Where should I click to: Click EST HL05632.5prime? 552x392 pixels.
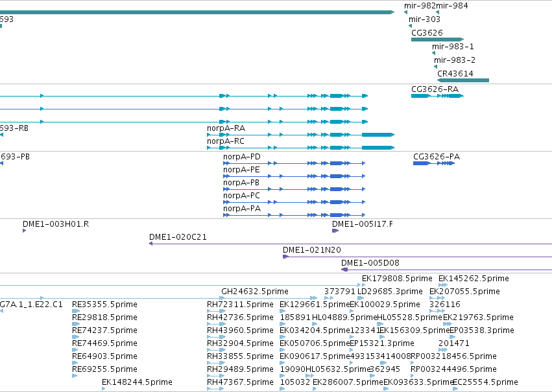(x=338, y=370)
